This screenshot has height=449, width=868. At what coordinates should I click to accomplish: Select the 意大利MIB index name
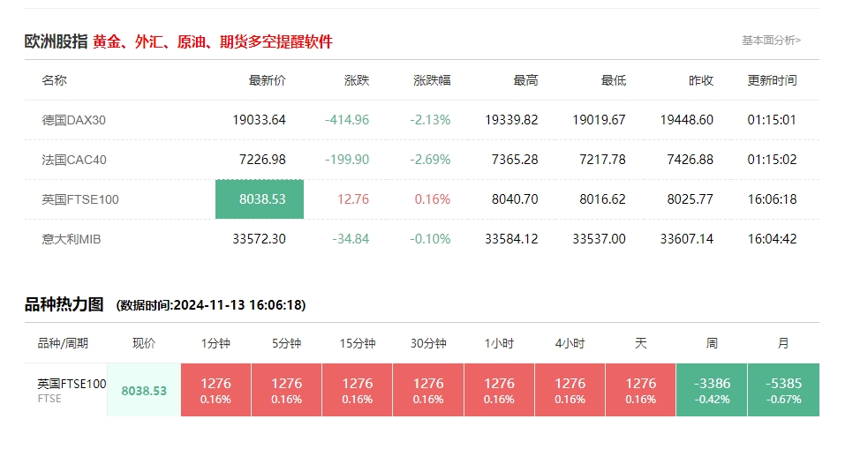(72, 239)
